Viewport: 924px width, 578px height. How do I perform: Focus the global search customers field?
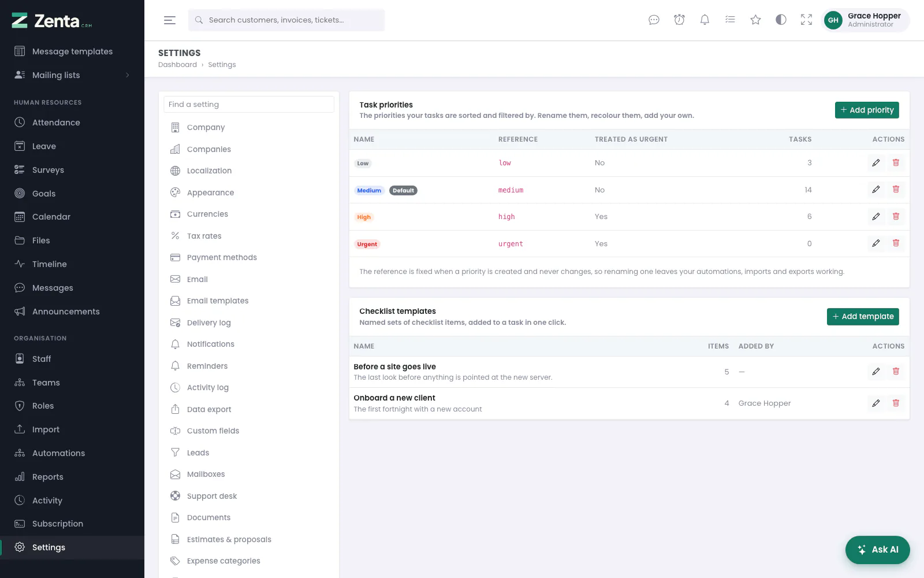pyautogui.click(x=286, y=20)
